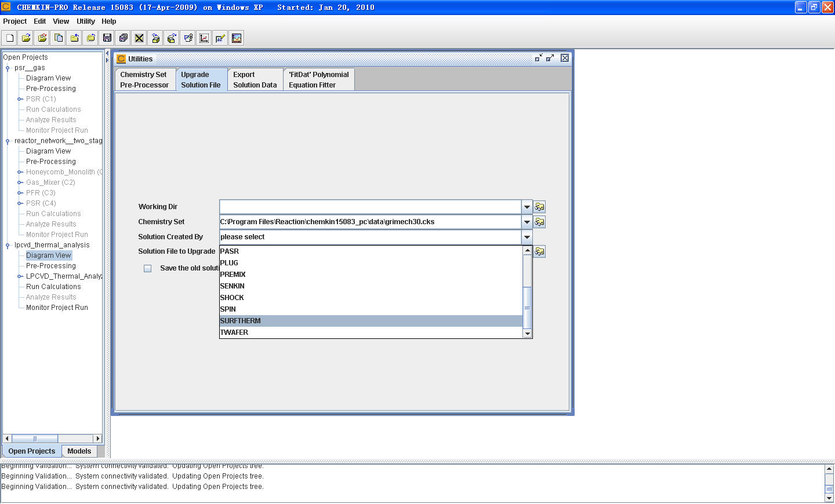Click the line chart plot icon
Image resolution: width=835 pixels, height=504 pixels.
tap(204, 38)
